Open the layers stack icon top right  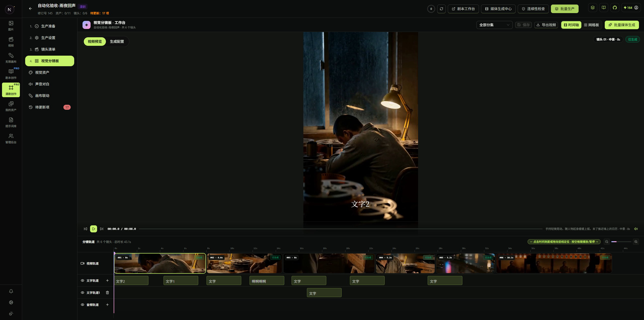pos(593,8)
